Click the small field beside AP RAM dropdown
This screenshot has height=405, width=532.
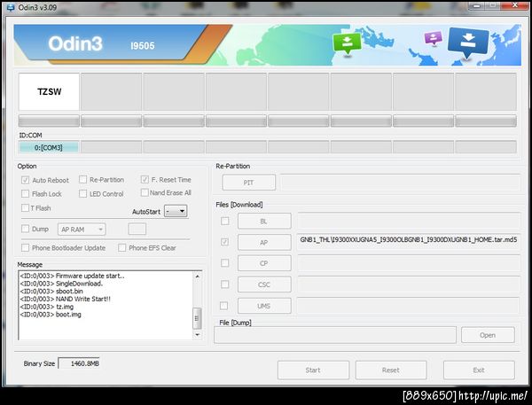(x=137, y=229)
